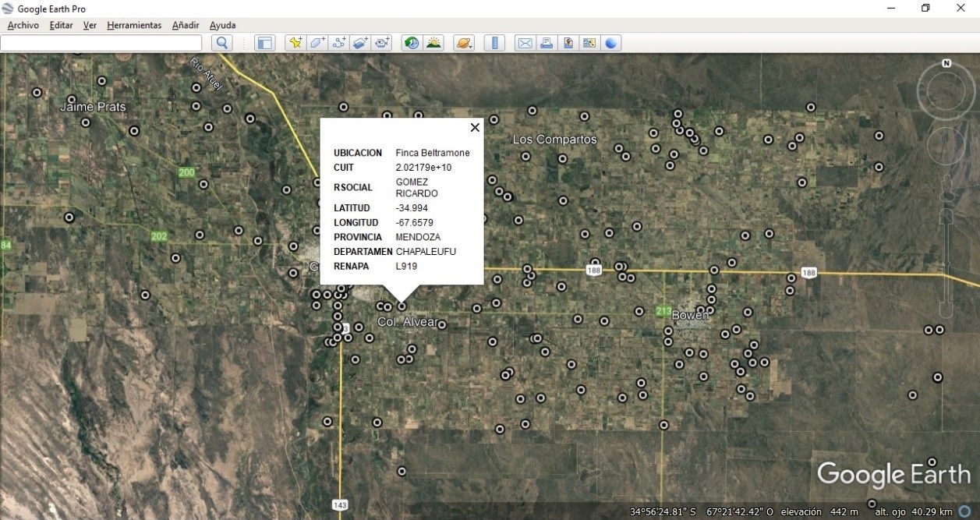Toggle the sidebar panel visibility
Screen dimensions: 980x520
tap(265, 43)
